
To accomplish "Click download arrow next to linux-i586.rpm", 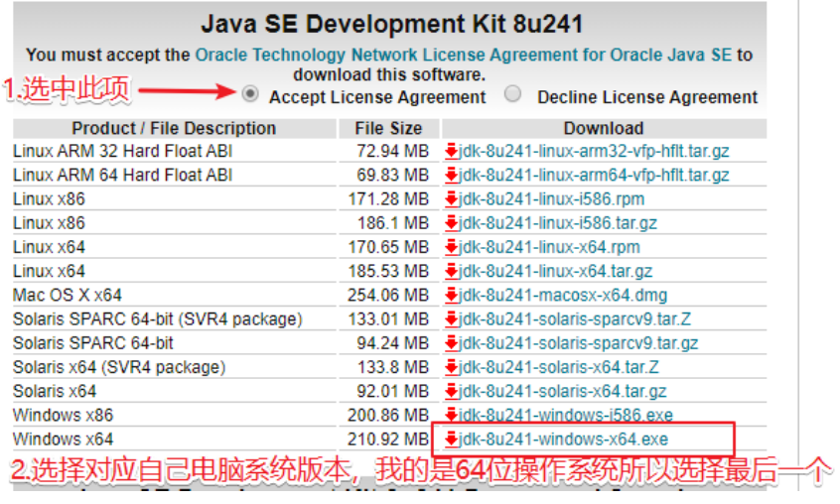I will pos(452,199).
